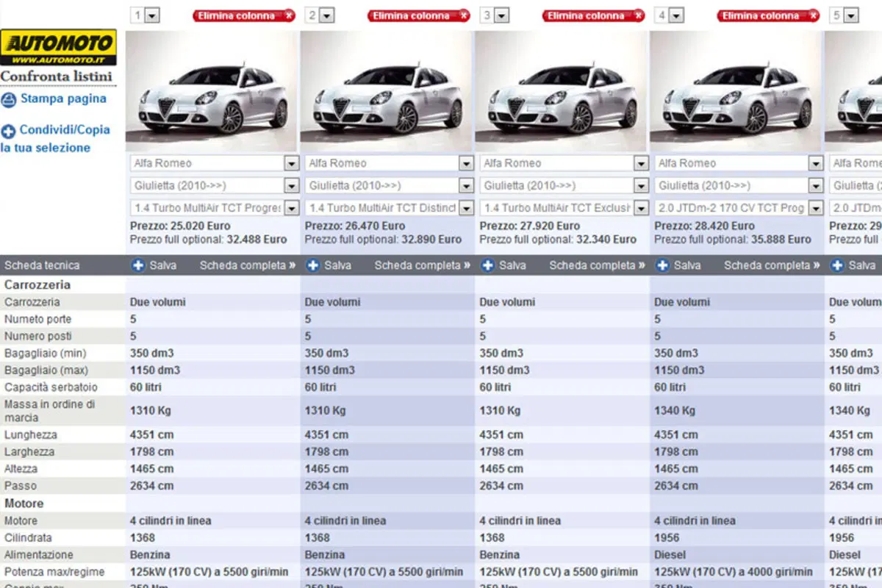Open Giulietta model dropdown in column 4
The height and width of the screenshot is (588, 882).
pyautogui.click(x=739, y=185)
